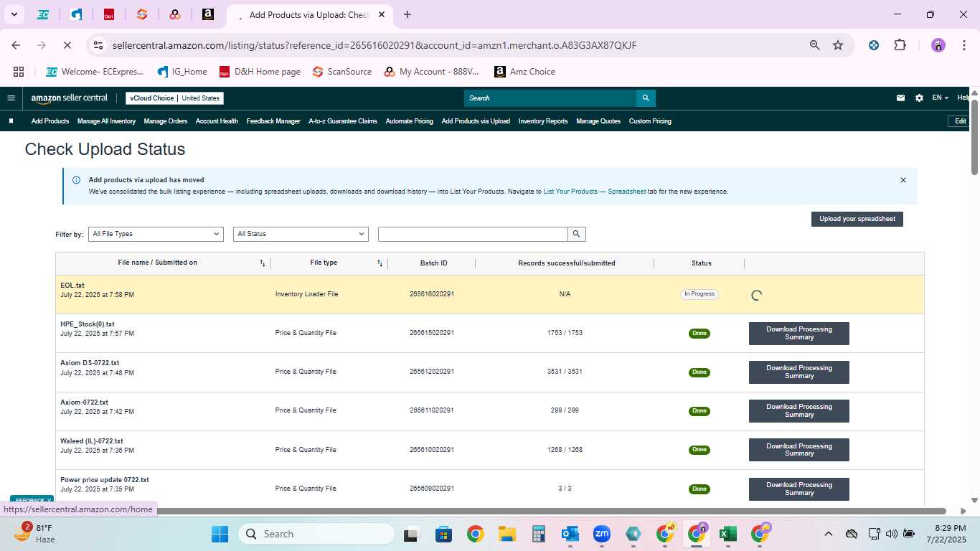Download Processing Summary for Axiom DS-0722.txt
The image size is (980, 551).
click(x=799, y=372)
